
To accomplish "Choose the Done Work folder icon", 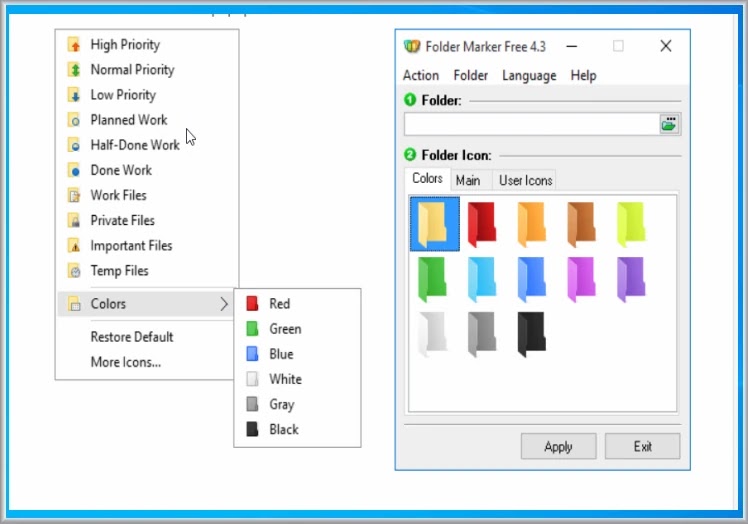I will click(x=74, y=170).
